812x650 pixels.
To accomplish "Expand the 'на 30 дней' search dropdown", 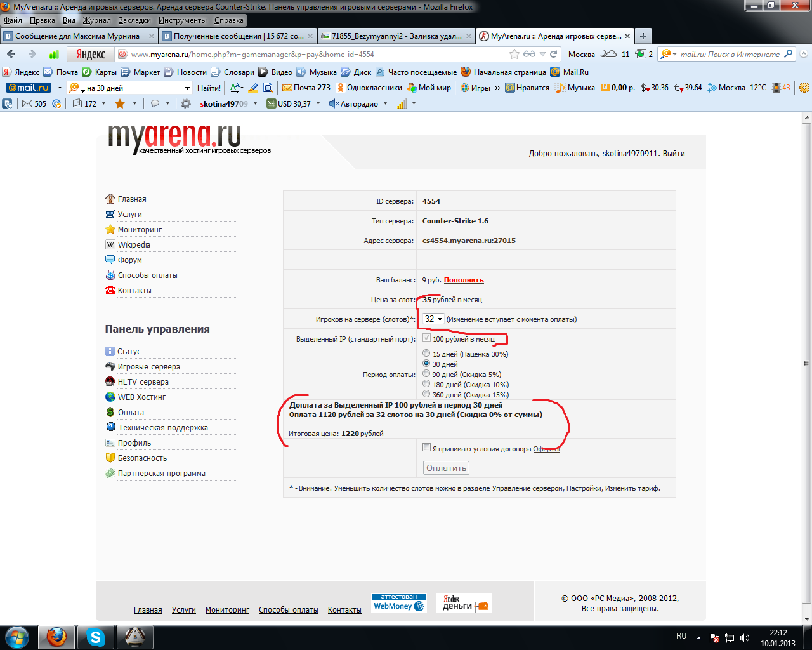I will click(187, 88).
